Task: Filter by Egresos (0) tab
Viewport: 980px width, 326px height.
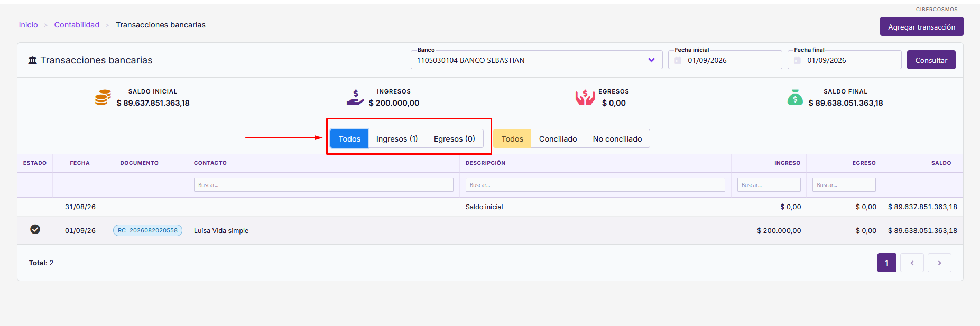Action: (x=455, y=138)
